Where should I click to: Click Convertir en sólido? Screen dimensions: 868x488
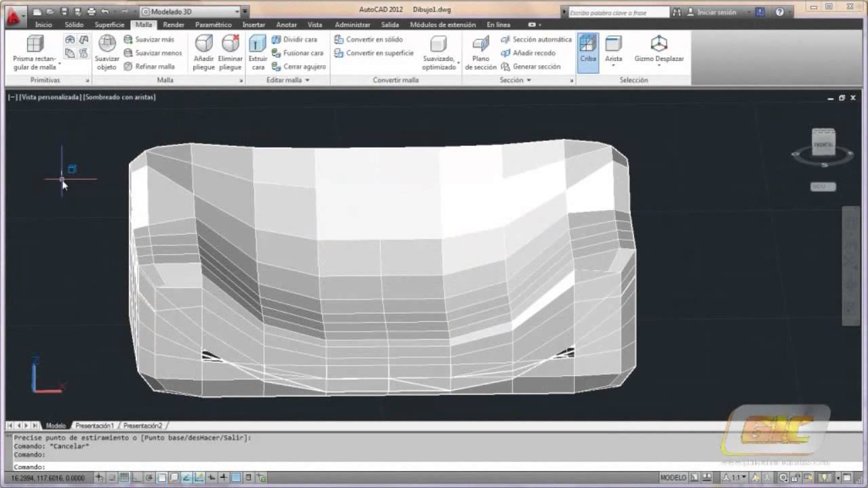[368, 39]
